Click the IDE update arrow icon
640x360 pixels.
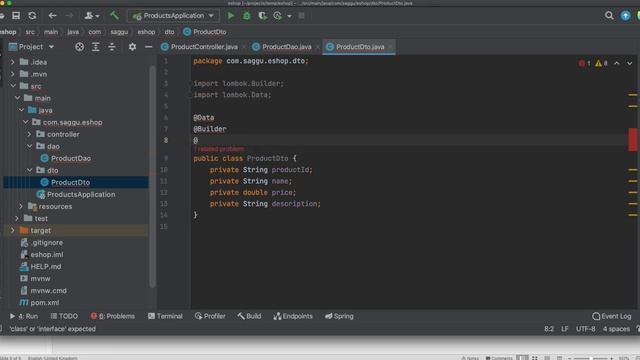click(625, 16)
